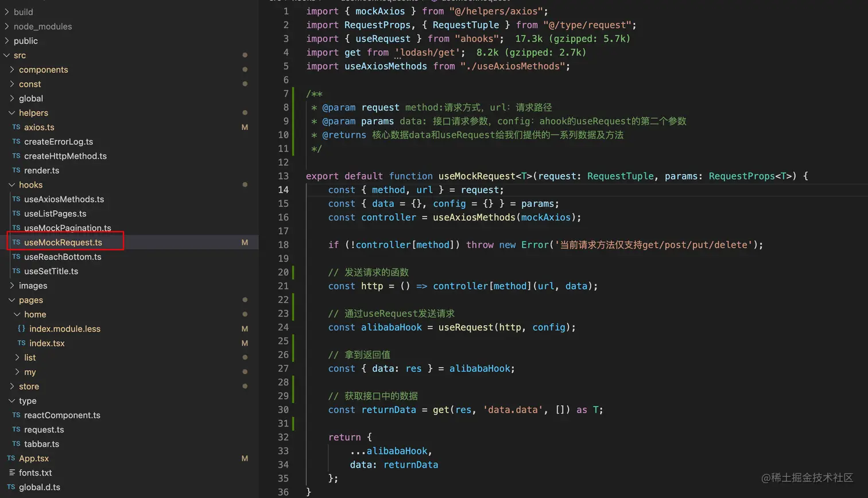Expand the const folder chevron
This screenshot has width=868, height=498.
[x=12, y=84]
